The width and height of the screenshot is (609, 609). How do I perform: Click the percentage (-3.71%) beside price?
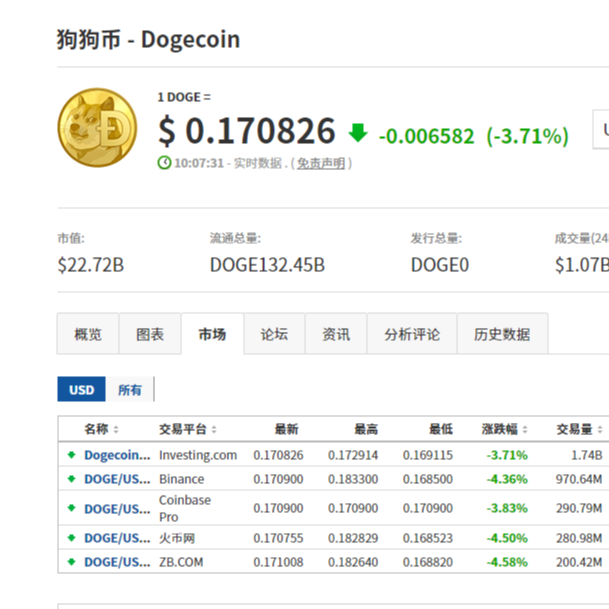coord(528,136)
